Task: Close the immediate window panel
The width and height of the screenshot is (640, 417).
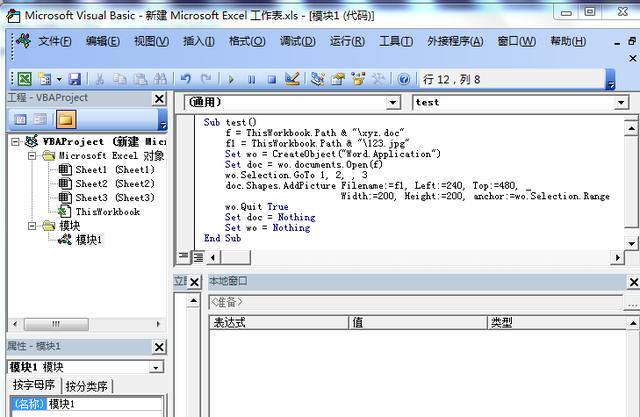Action: (195, 282)
